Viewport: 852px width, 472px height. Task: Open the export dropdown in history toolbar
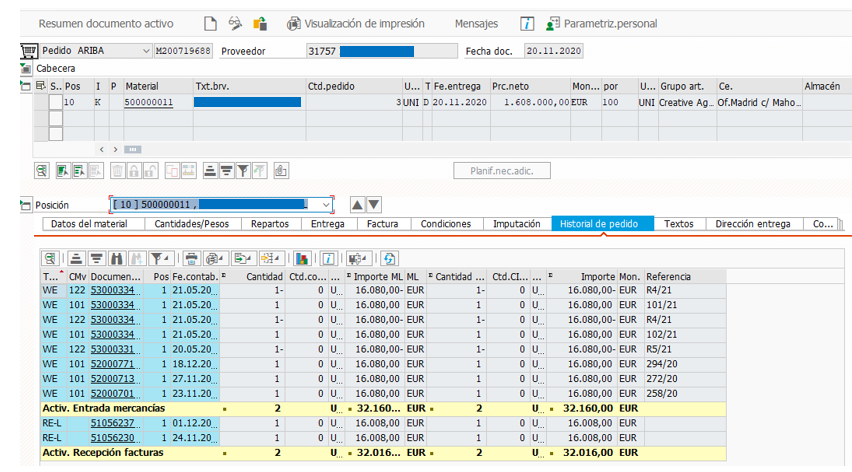(x=243, y=259)
